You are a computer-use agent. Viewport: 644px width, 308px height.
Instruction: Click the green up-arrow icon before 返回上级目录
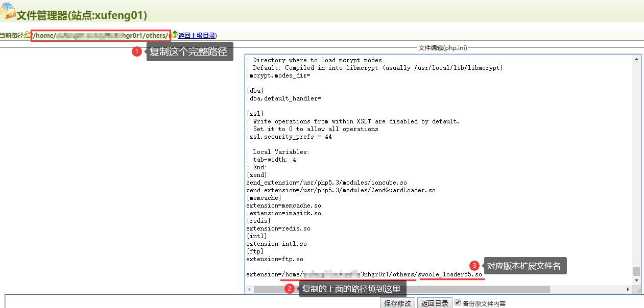click(x=173, y=35)
